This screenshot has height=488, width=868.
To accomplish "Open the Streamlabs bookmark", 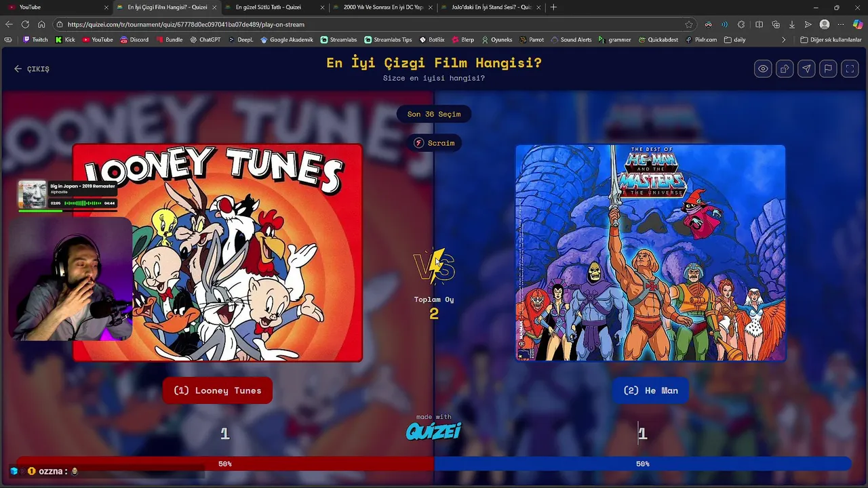I will 338,40.
